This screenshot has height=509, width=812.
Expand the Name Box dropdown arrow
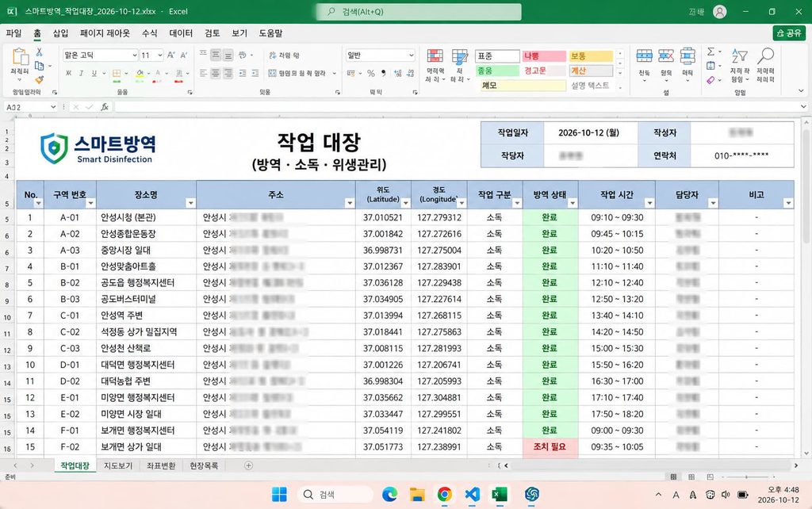(x=53, y=107)
